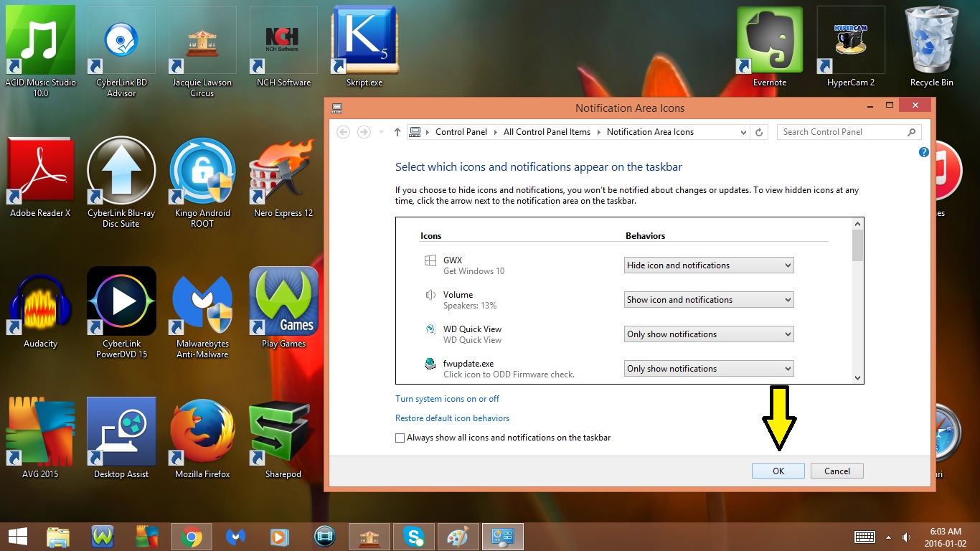Click scrollbar up arrow in icon list
The image size is (980, 551).
857,223
